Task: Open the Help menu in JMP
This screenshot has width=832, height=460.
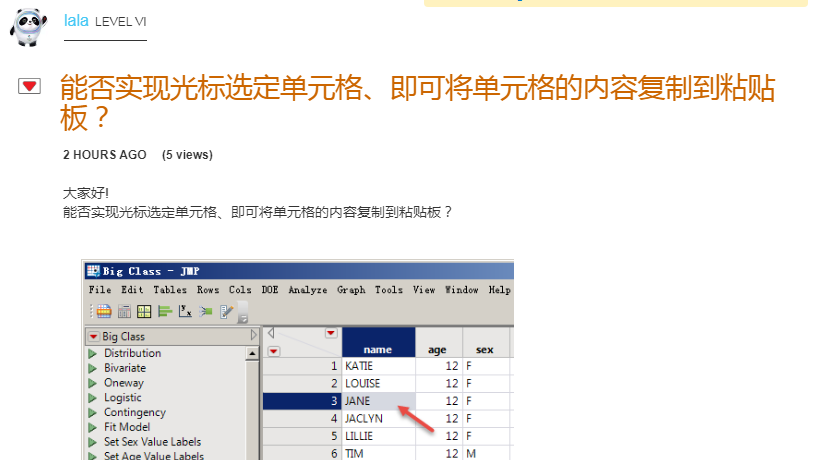Action: tap(500, 290)
